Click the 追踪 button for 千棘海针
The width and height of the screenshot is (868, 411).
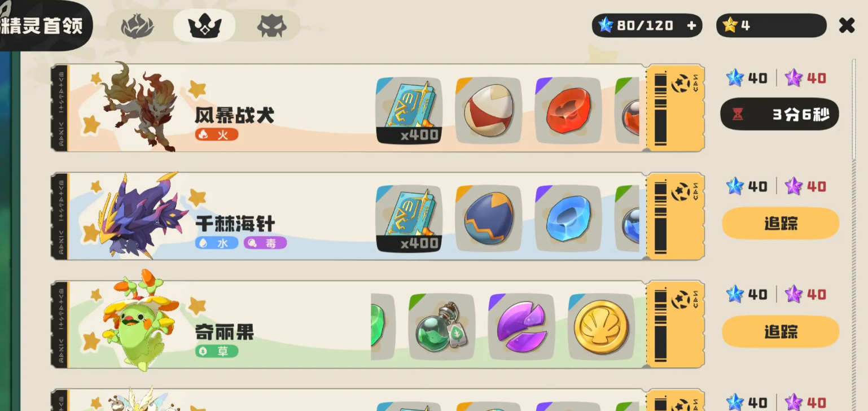pyautogui.click(x=781, y=224)
